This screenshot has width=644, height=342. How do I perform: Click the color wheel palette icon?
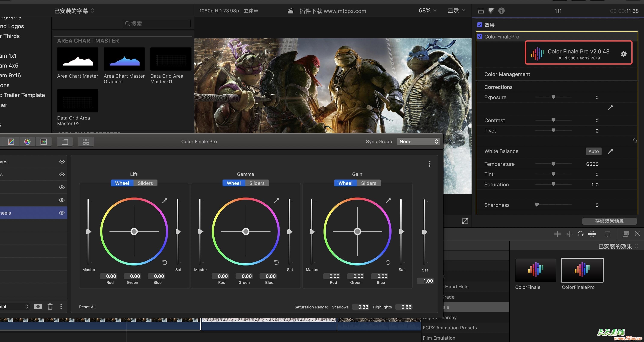pos(27,142)
